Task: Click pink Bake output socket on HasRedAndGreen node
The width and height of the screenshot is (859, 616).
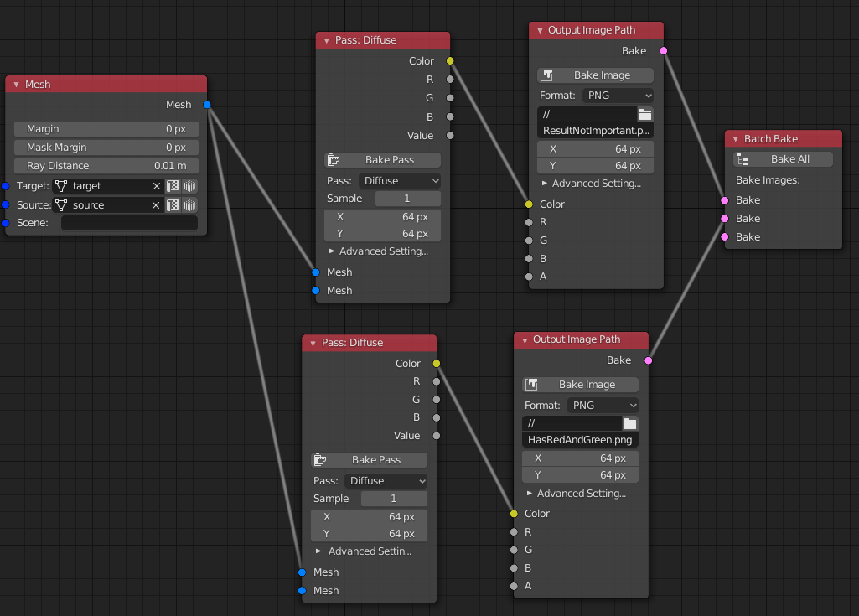Action: click(649, 360)
